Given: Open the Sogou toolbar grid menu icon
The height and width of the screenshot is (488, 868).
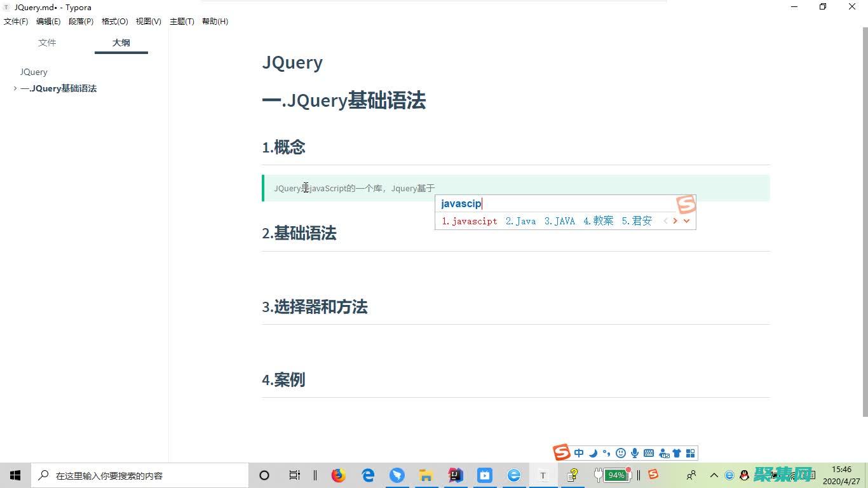Looking at the screenshot, I should pos(691,453).
